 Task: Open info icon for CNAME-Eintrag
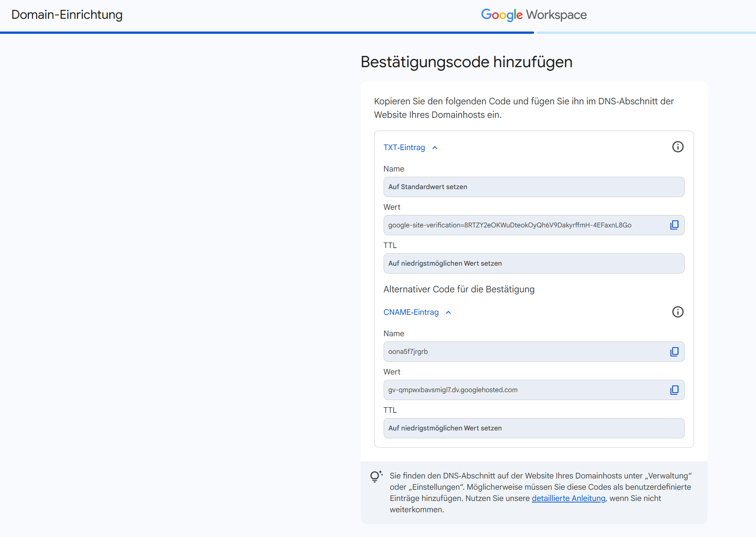click(678, 312)
